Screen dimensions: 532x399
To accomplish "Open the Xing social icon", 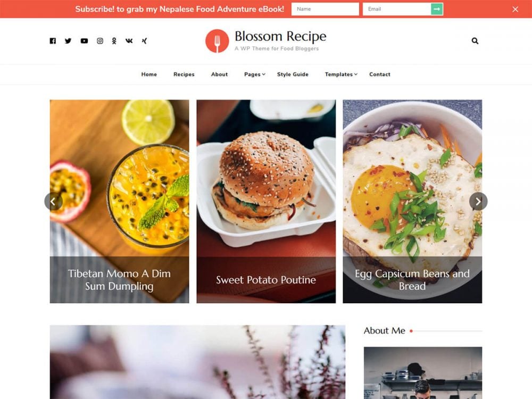I will (144, 41).
